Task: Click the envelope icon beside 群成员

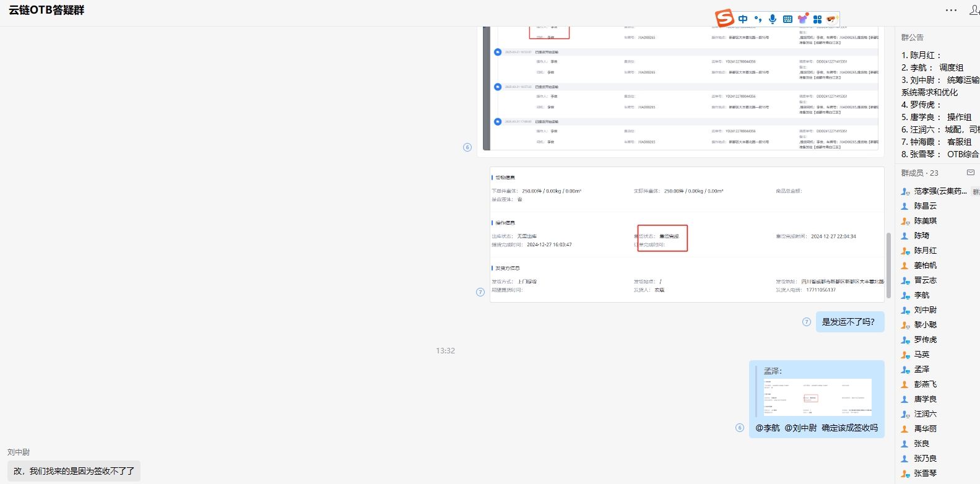Action: (x=971, y=173)
